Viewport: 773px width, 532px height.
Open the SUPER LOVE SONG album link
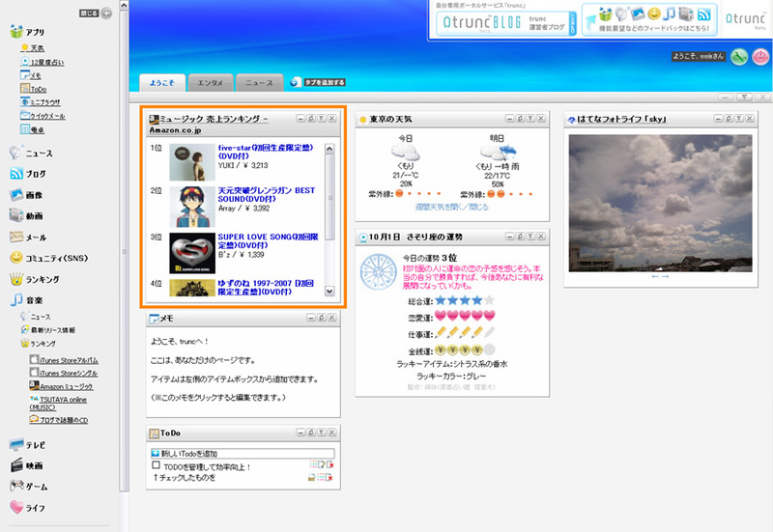(x=268, y=240)
